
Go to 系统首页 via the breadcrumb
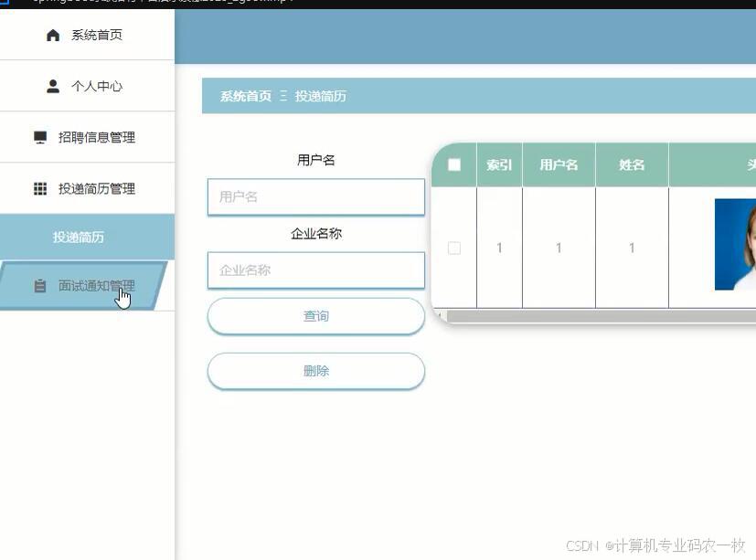pos(241,95)
